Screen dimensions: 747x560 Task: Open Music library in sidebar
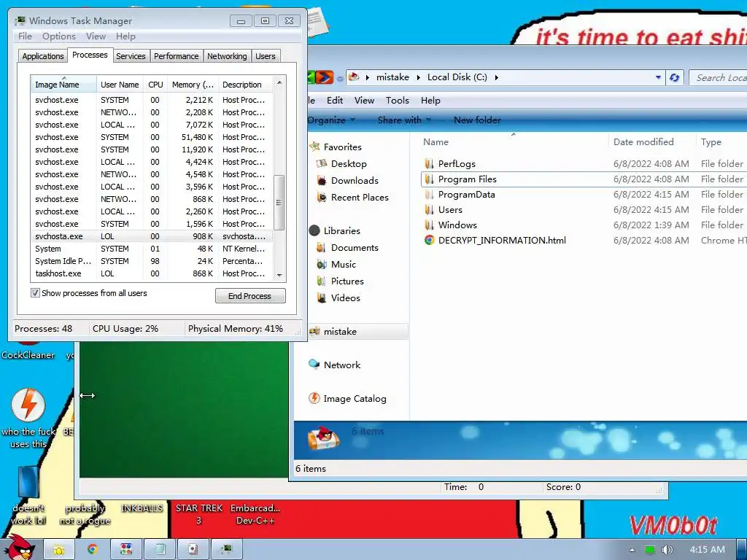tap(343, 264)
